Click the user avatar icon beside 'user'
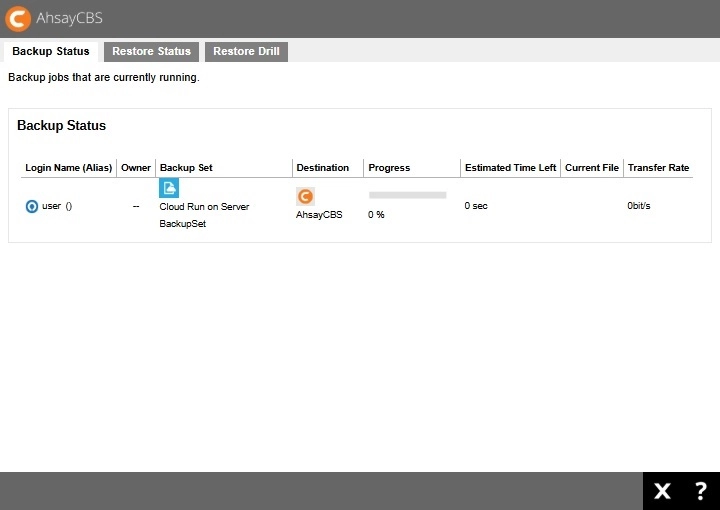 32,207
